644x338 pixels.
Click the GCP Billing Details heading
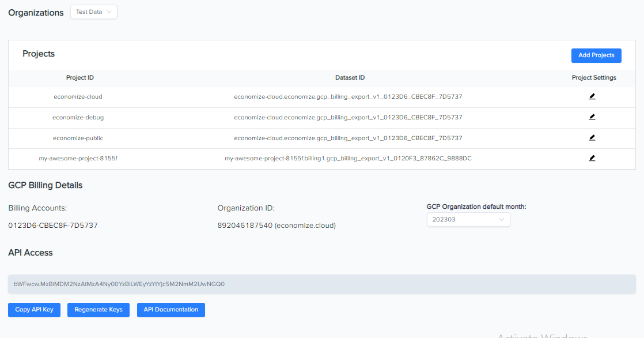[45, 186]
